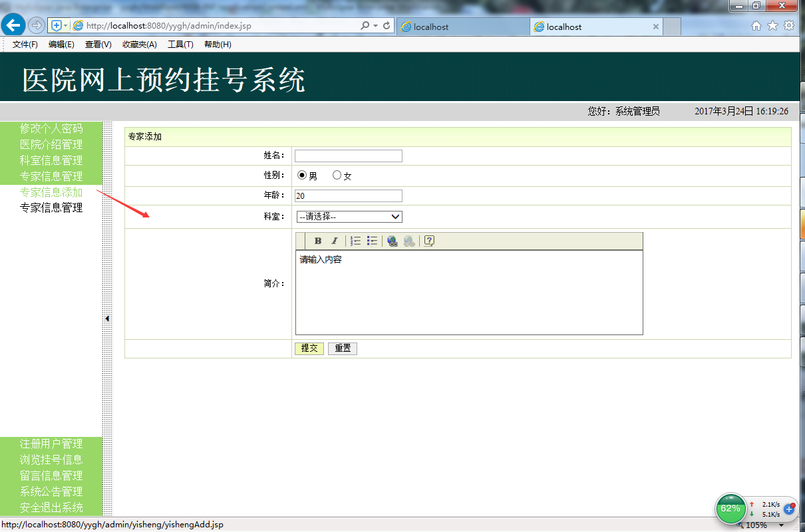This screenshot has width=805, height=532.
Task: Open the 科室 department dropdown
Action: 349,217
